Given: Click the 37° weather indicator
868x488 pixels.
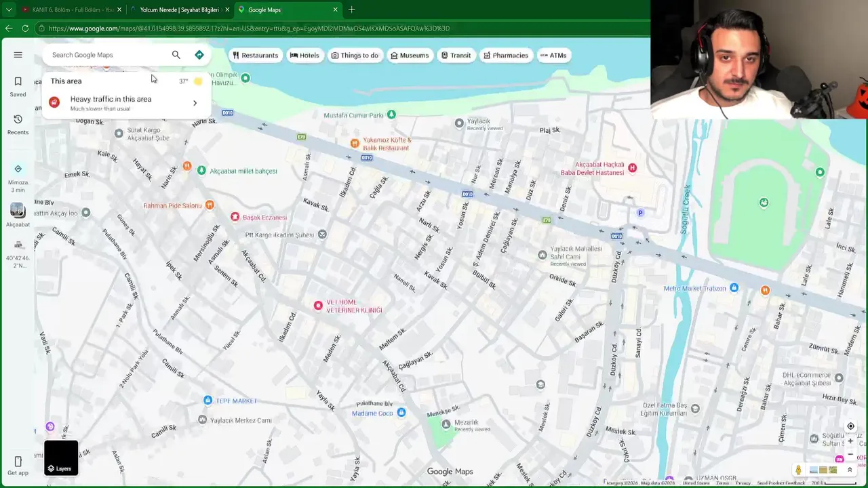Looking at the screenshot, I should (x=191, y=81).
